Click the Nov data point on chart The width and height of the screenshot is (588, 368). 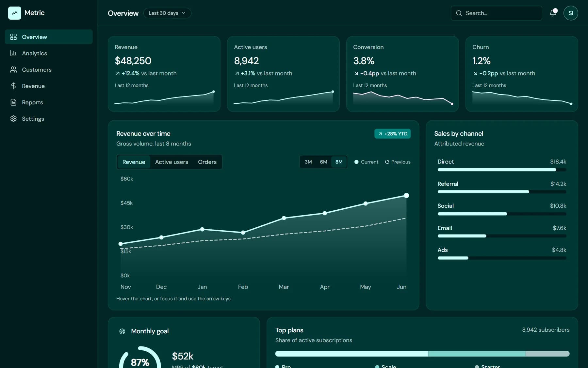point(121,244)
